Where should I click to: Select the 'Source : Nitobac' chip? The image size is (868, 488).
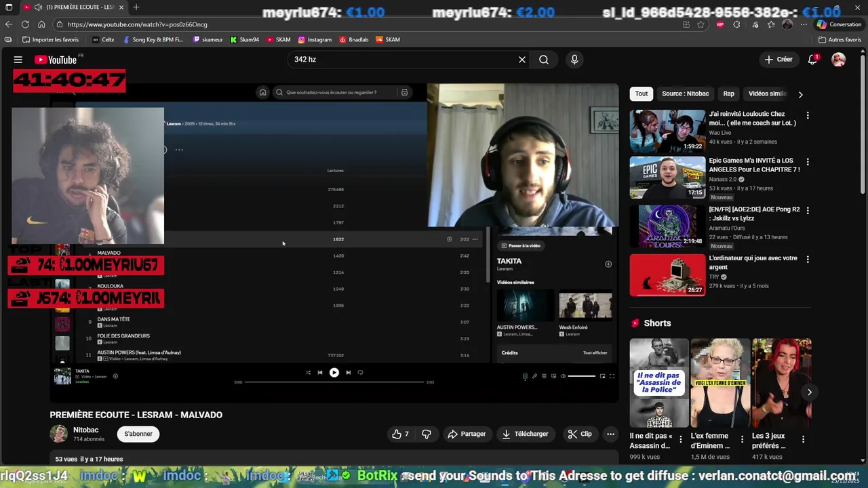(x=686, y=94)
